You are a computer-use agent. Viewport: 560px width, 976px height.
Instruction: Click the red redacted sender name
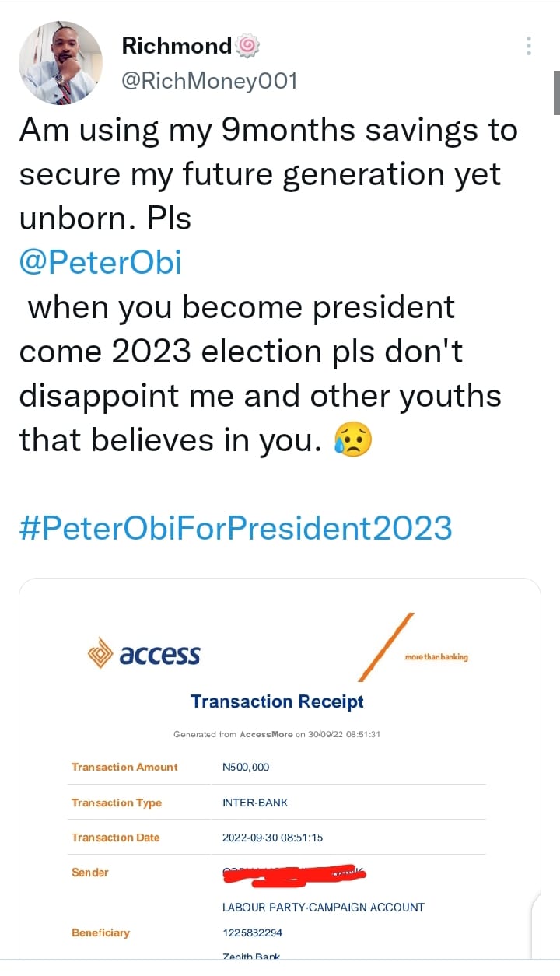click(294, 874)
